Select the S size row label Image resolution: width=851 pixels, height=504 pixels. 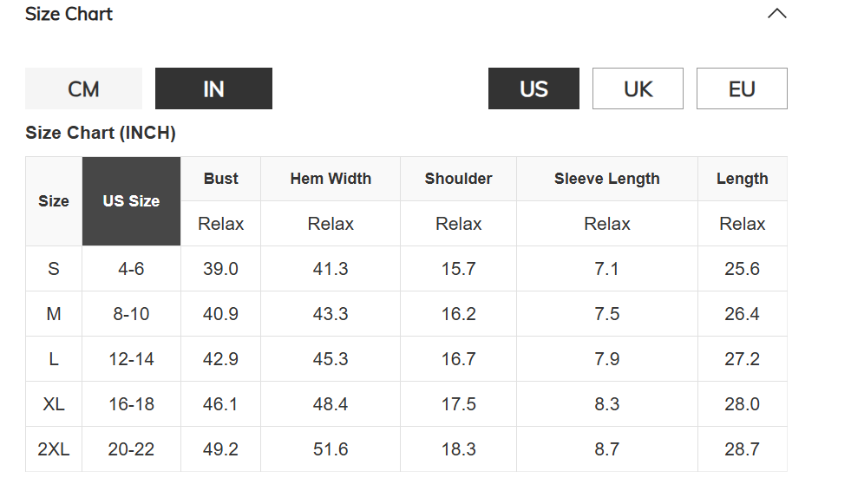[54, 269]
